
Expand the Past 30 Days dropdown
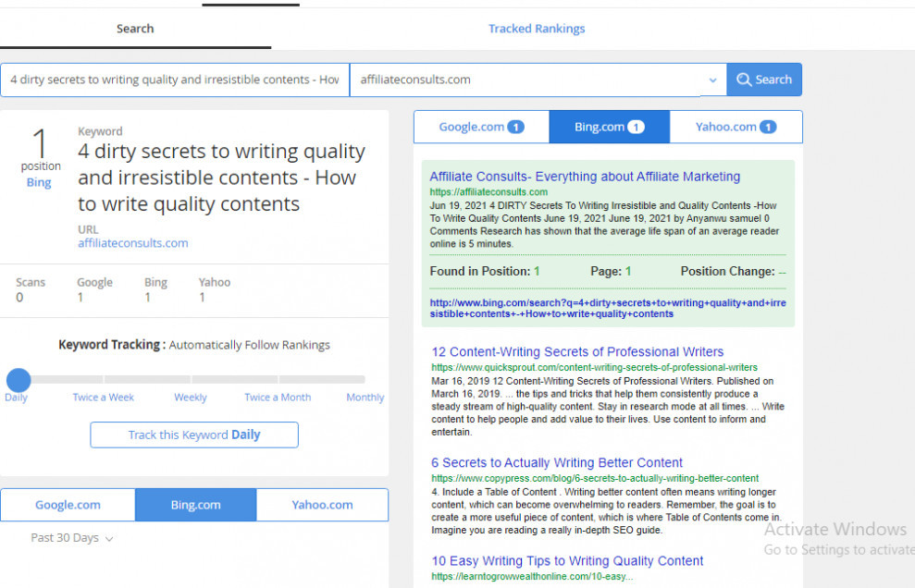tap(72, 538)
